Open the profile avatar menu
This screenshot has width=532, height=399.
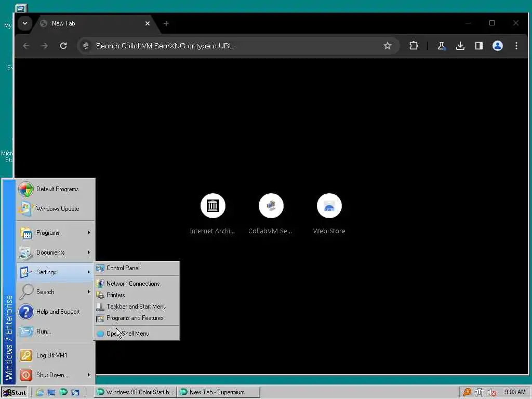497,46
